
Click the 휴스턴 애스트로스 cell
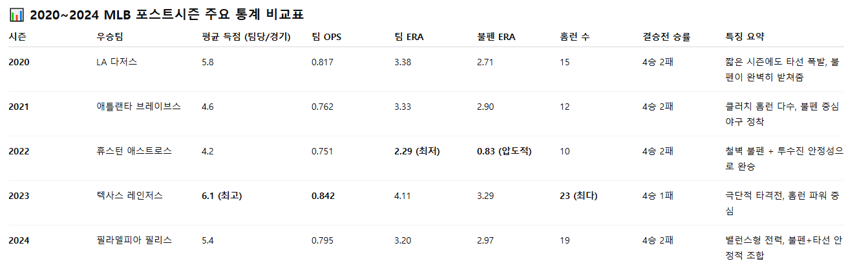coord(134,151)
